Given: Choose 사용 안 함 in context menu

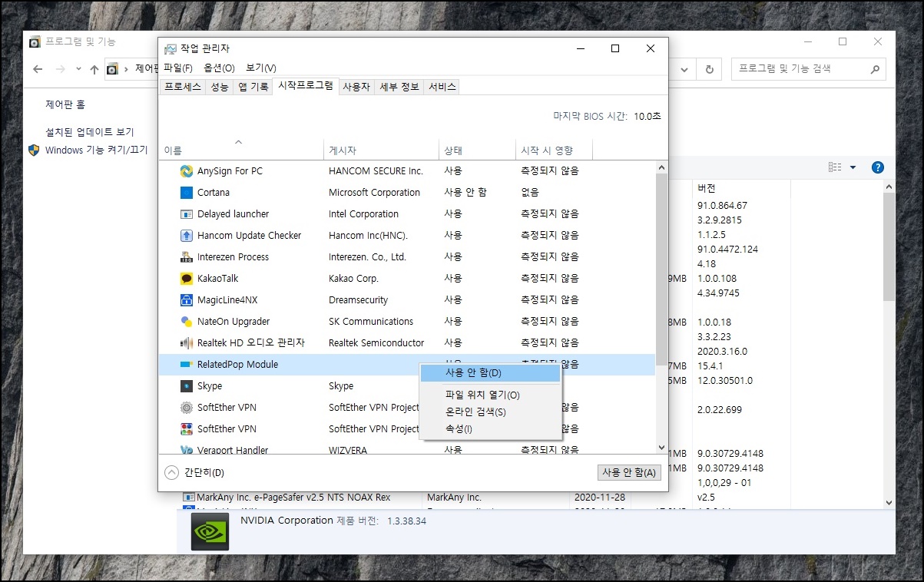Looking at the screenshot, I should 490,373.
